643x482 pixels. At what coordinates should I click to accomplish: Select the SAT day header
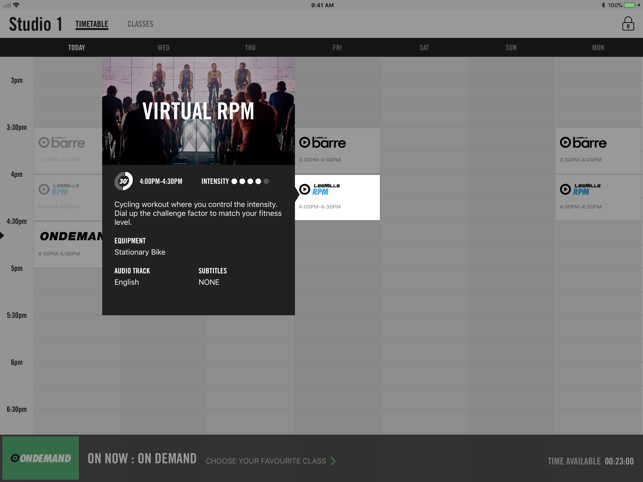pyautogui.click(x=424, y=48)
